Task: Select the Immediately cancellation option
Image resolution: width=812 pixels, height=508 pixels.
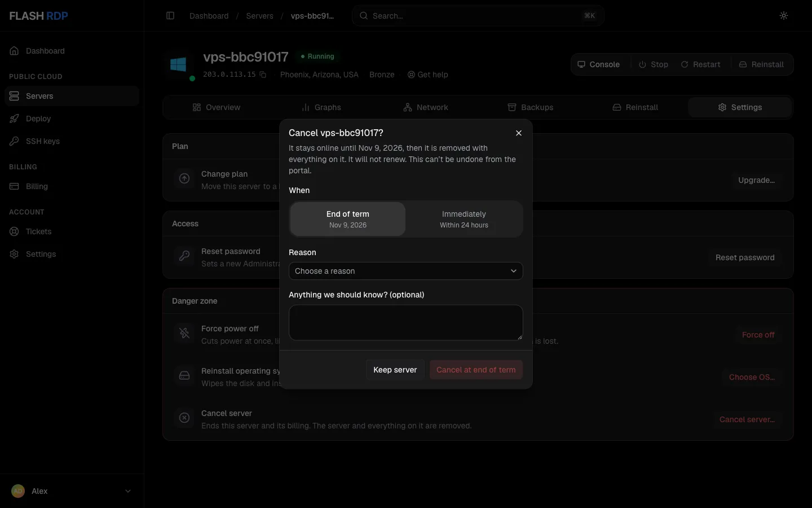Action: (x=464, y=219)
